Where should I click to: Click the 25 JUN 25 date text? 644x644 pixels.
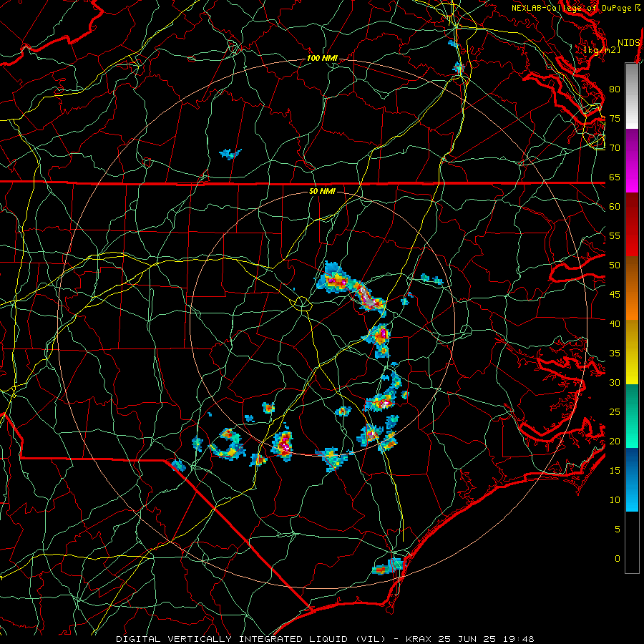pyautogui.click(x=467, y=639)
